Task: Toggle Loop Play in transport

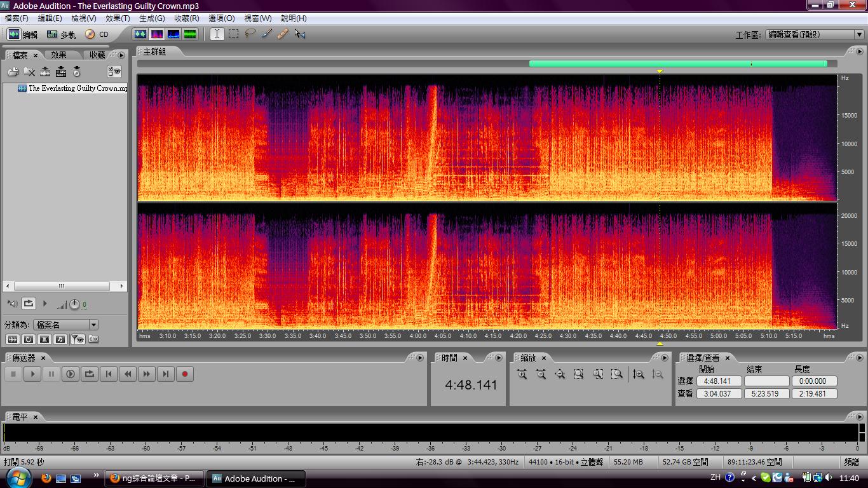Action: [90, 374]
